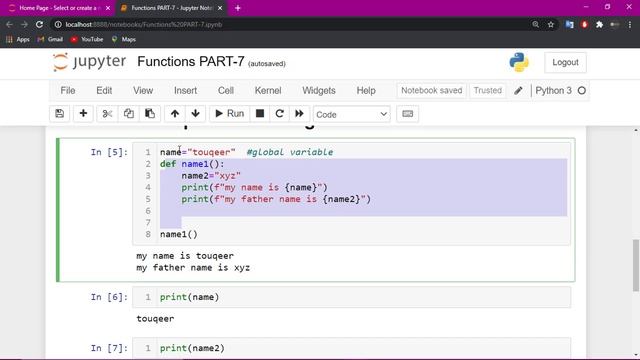Go back in browser history
The height and width of the screenshot is (360, 640).
point(9,24)
